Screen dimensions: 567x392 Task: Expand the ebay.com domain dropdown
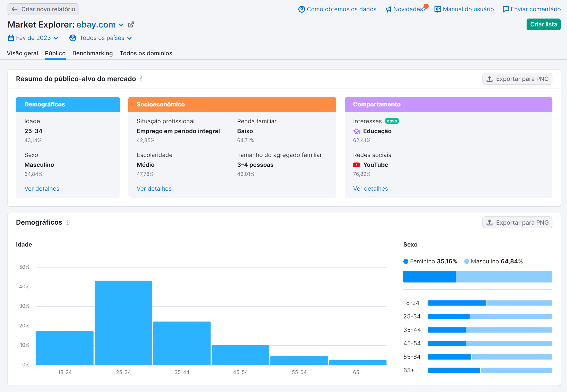click(x=121, y=25)
